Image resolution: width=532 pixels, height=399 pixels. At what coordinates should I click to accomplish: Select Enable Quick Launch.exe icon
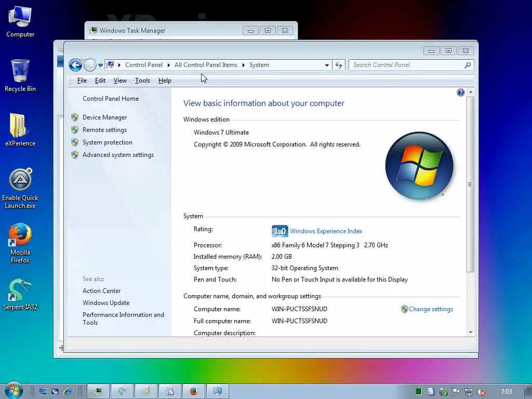coord(20,189)
